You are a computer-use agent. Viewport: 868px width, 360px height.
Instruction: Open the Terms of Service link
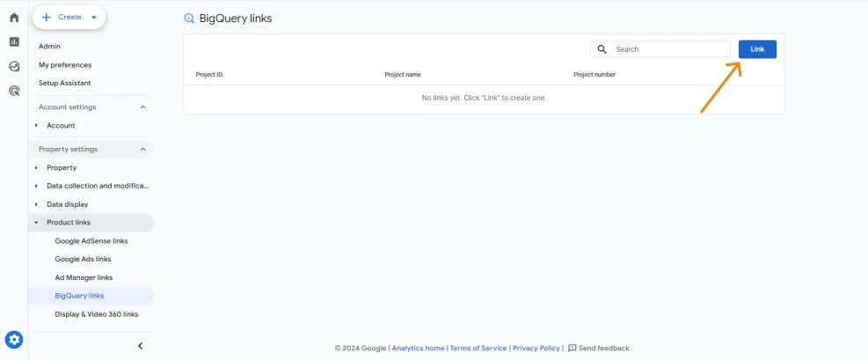coord(478,349)
